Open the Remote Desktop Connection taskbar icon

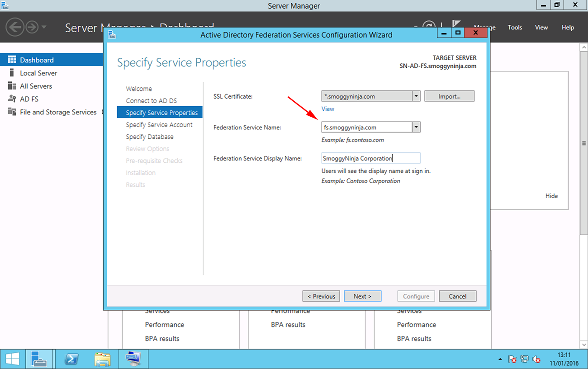[133, 359]
